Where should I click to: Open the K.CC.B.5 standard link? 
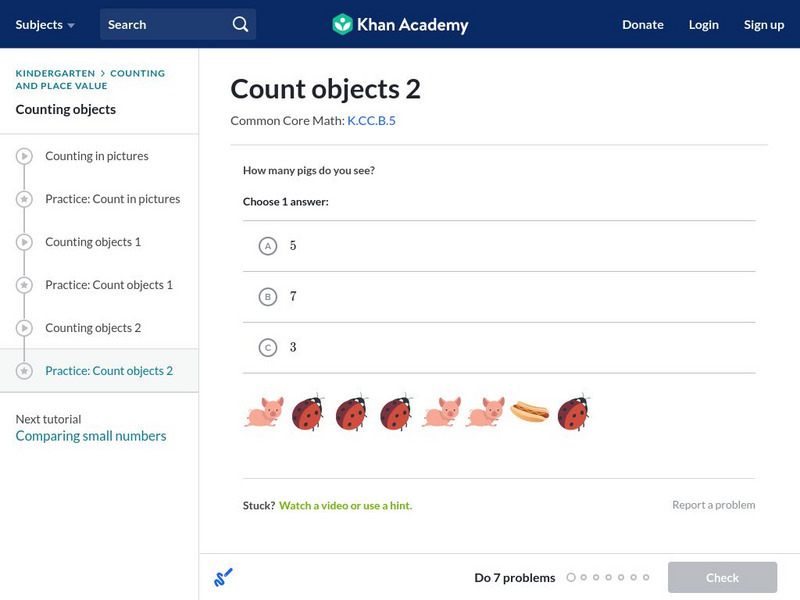tap(371, 121)
